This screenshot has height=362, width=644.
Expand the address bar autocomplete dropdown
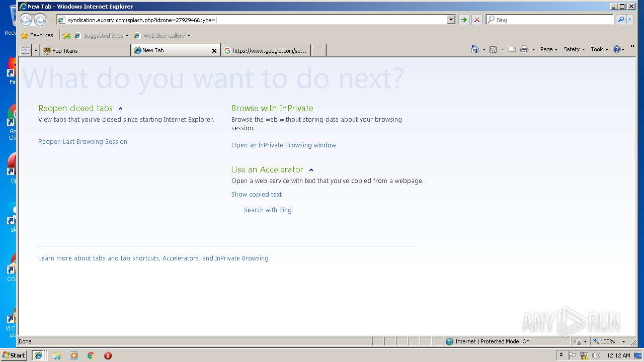pos(451,20)
